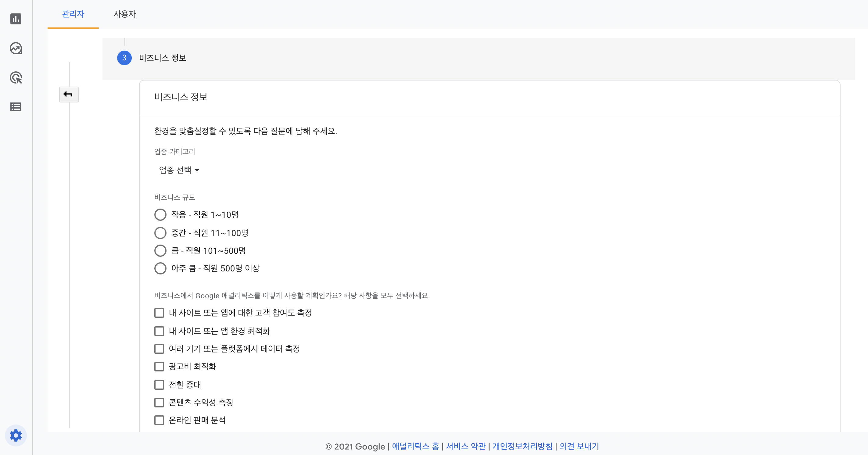Click the 업종 선택 dropdown arrow

[197, 170]
